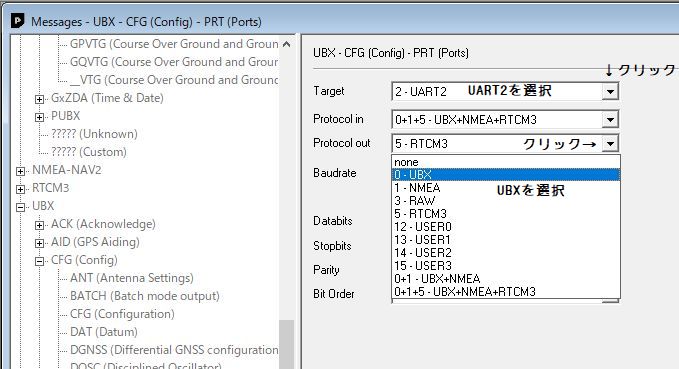Click the tree panel scrollbar thumb
The image size is (679, 369).
coord(286,344)
